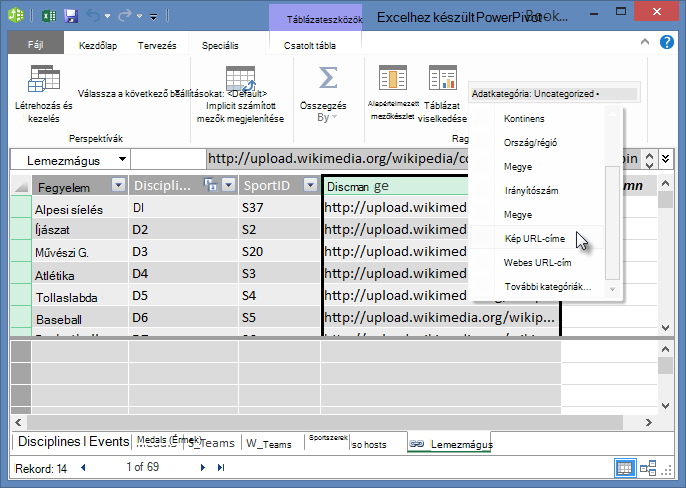The image size is (686, 488).
Task: Open the Undo history dropdown arrow
Action: tap(107, 17)
